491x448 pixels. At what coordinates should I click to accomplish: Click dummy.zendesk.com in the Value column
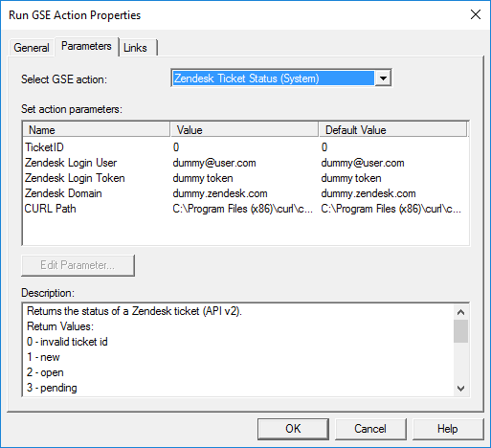coord(220,193)
